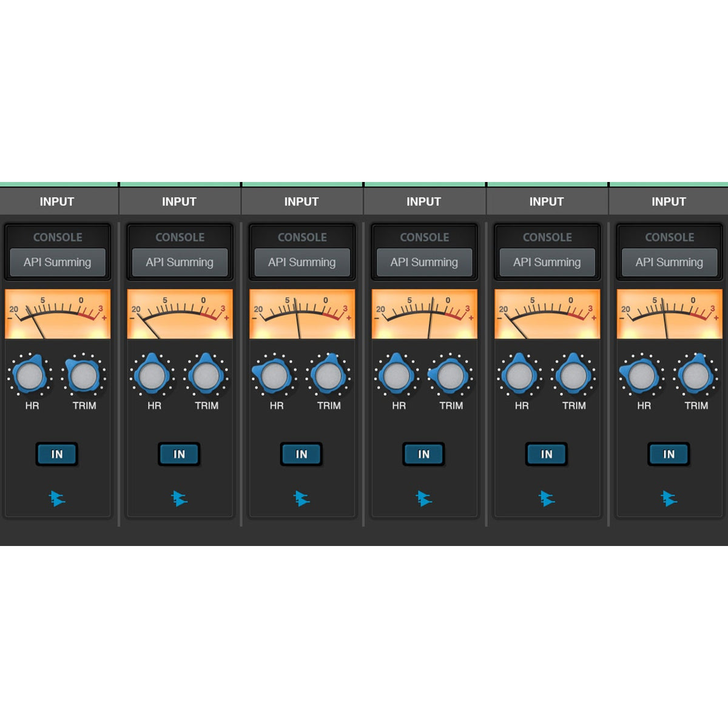The height and width of the screenshot is (728, 728).
Task: Click the VU meter on the fifth strip
Action: click(547, 314)
